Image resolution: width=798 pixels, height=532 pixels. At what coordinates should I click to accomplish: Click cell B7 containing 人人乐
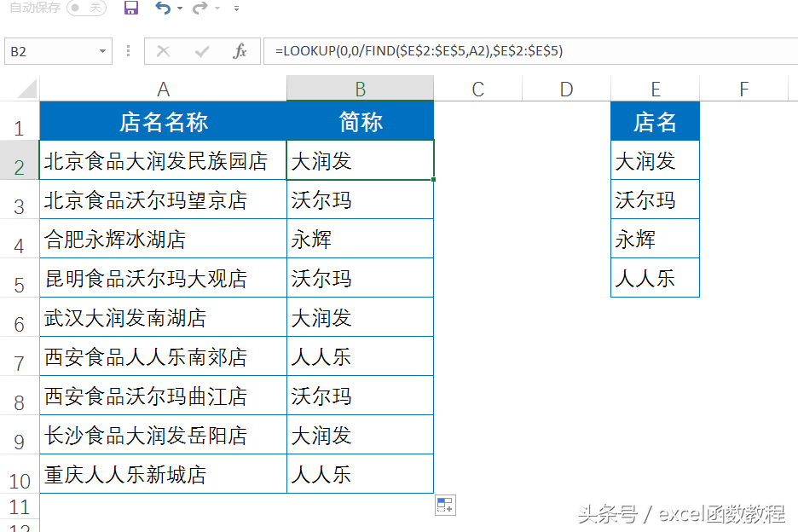tap(361, 356)
